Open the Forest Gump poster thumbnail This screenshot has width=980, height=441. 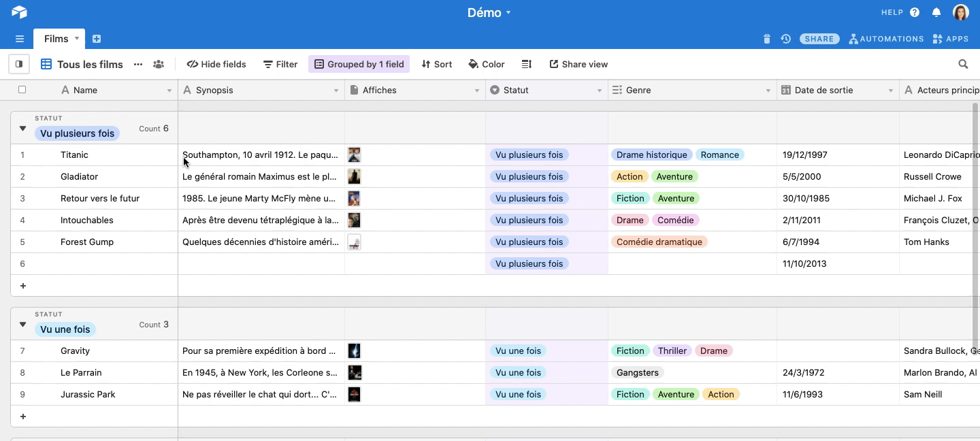354,242
